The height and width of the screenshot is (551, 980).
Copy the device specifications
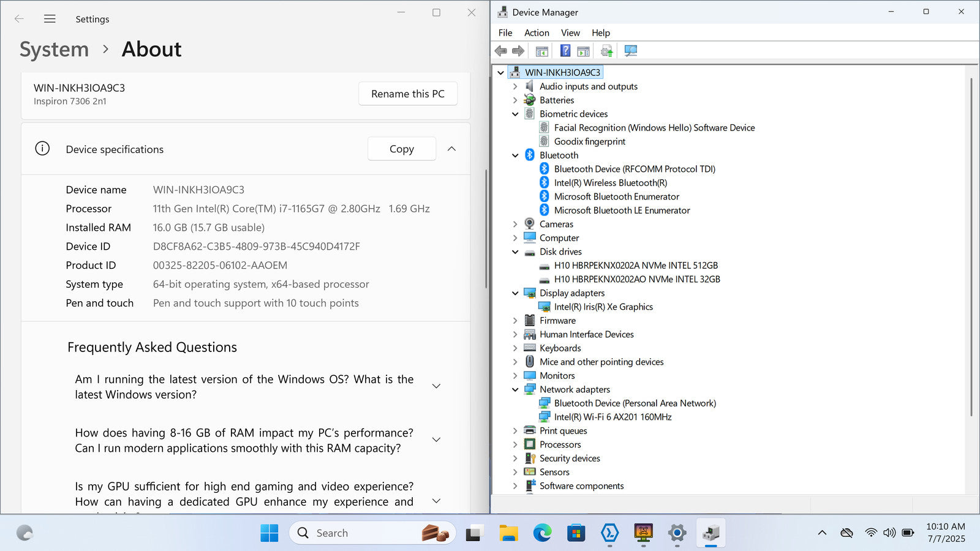(402, 149)
